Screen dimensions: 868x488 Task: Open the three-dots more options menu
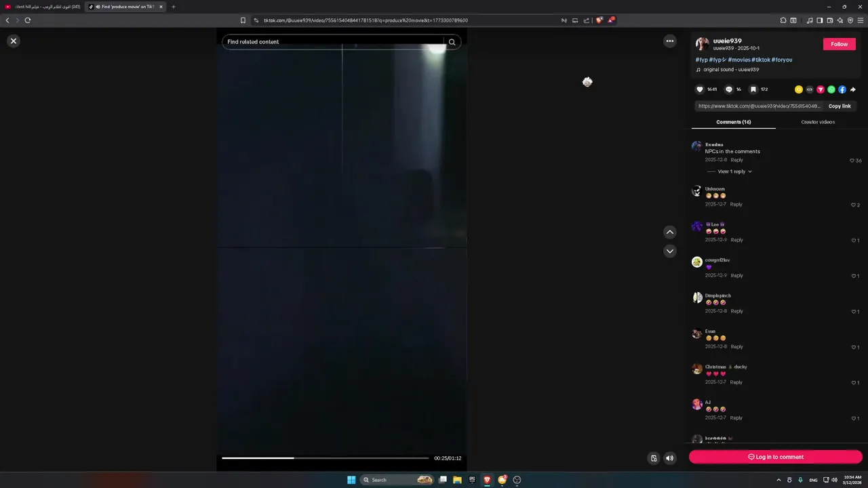point(670,41)
